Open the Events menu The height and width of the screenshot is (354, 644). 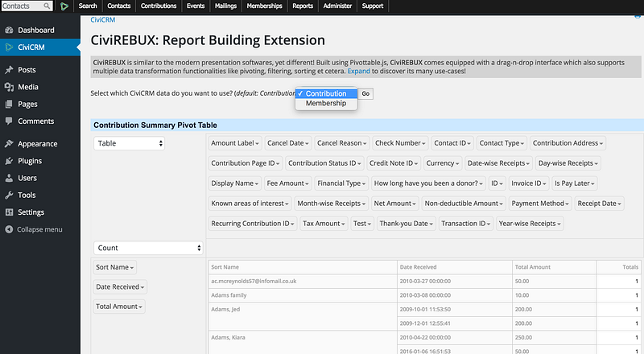click(x=196, y=6)
